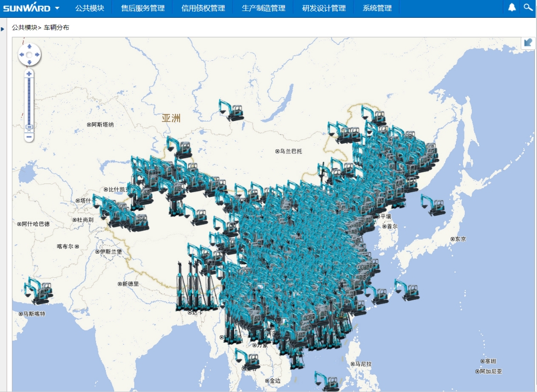This screenshot has height=392, width=537.
Task: Click the map overview arrow in the corner
Action: (528, 43)
